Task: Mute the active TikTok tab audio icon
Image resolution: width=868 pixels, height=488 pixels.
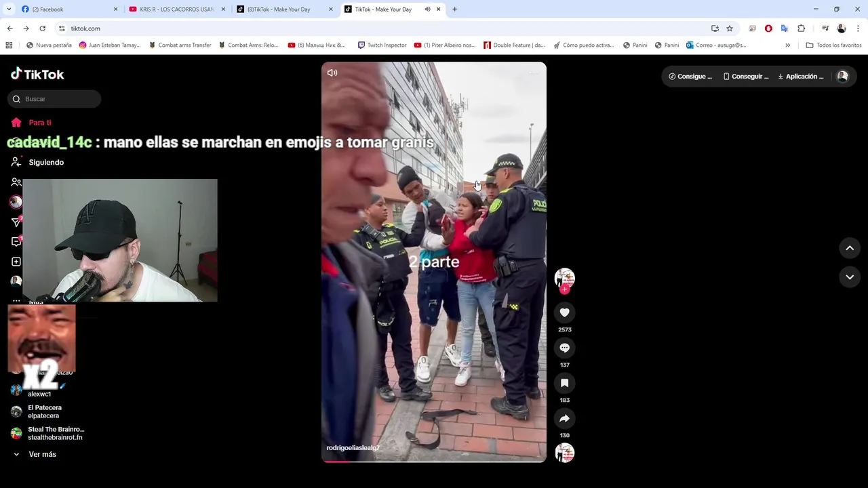Action: [427, 9]
